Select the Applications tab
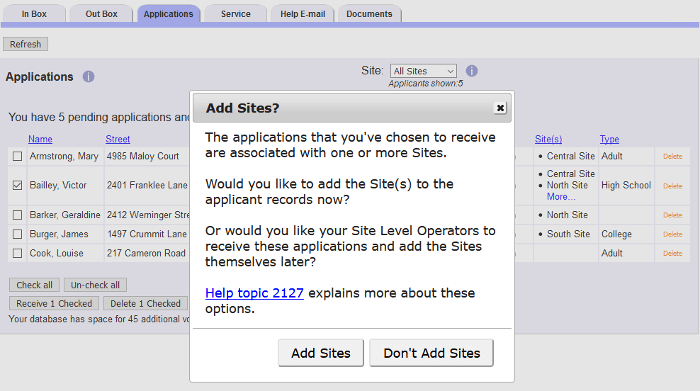Image resolution: width=700 pixels, height=391 pixels. click(x=168, y=14)
